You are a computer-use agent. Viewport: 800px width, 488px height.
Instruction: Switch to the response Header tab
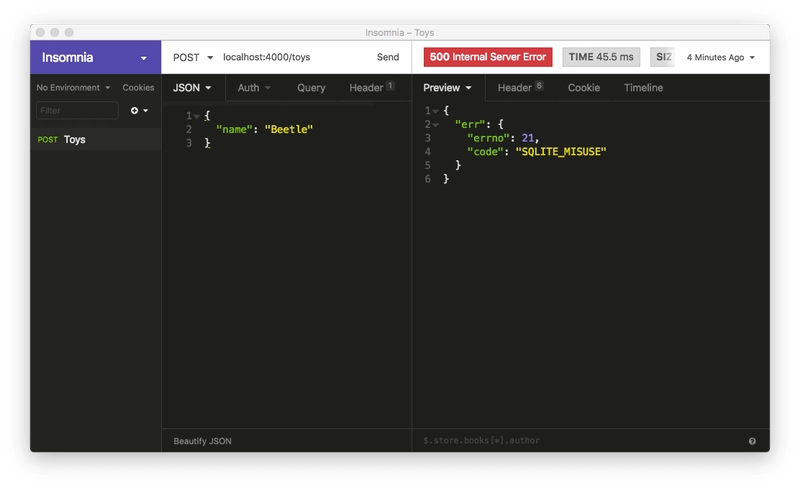pyautogui.click(x=520, y=88)
